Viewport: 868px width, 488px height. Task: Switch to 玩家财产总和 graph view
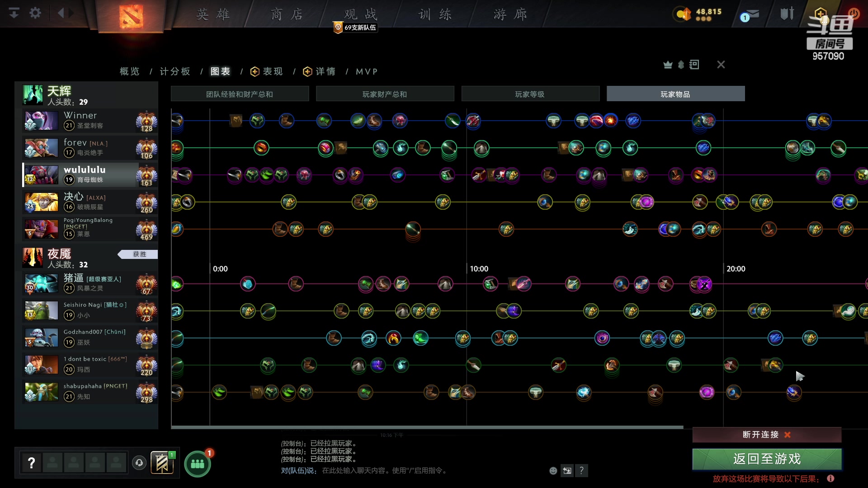point(385,94)
